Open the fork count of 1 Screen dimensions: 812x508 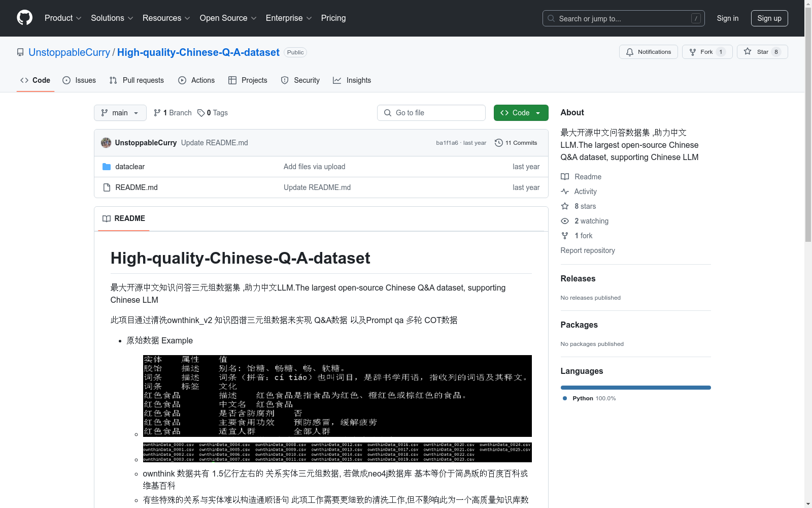pyautogui.click(x=721, y=52)
